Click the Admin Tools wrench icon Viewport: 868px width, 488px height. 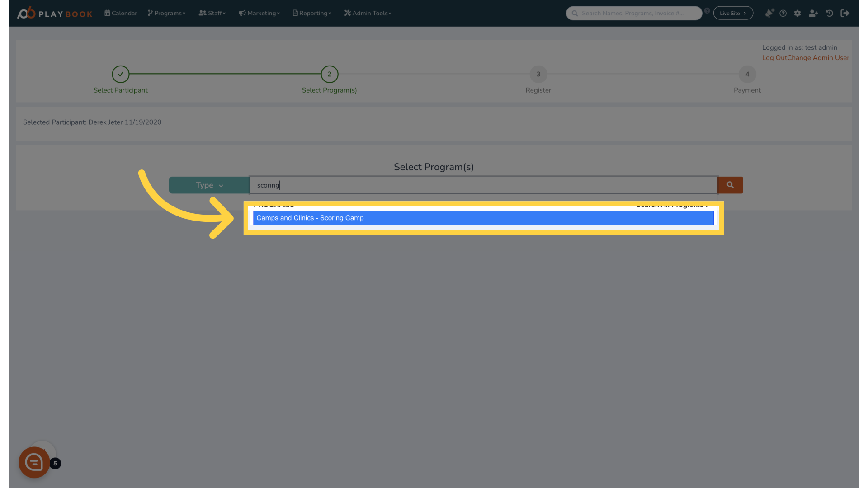click(x=348, y=13)
